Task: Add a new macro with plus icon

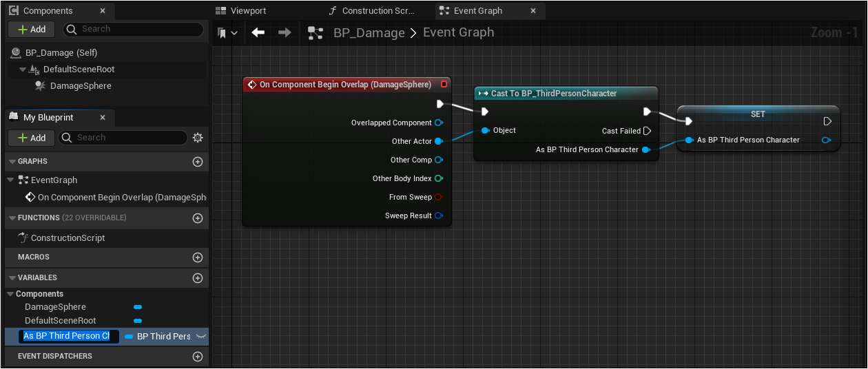Action: 198,257
